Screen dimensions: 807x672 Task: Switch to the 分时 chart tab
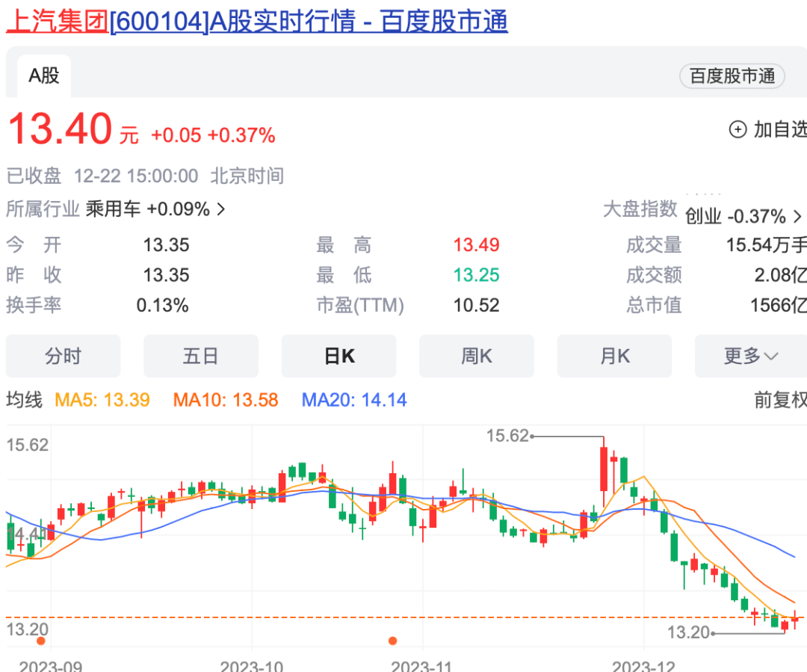tap(63, 356)
